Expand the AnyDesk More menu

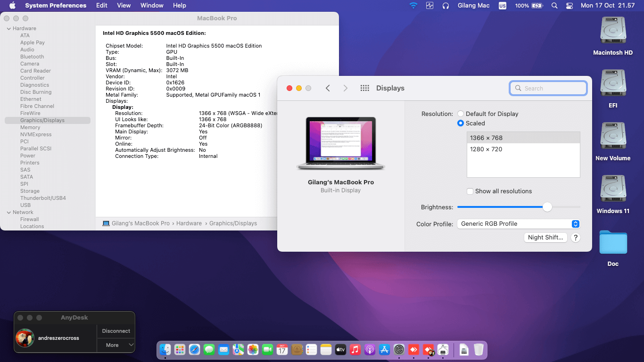116,345
